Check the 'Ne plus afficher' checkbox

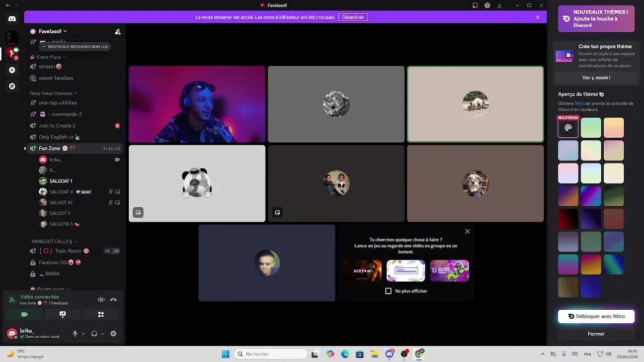pos(388,291)
